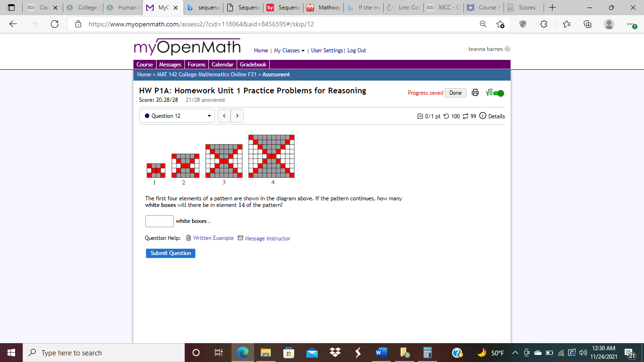Viewport: 644px width, 362px height.
Task: Toggle the MathJax square-root display switch
Action: click(x=495, y=93)
